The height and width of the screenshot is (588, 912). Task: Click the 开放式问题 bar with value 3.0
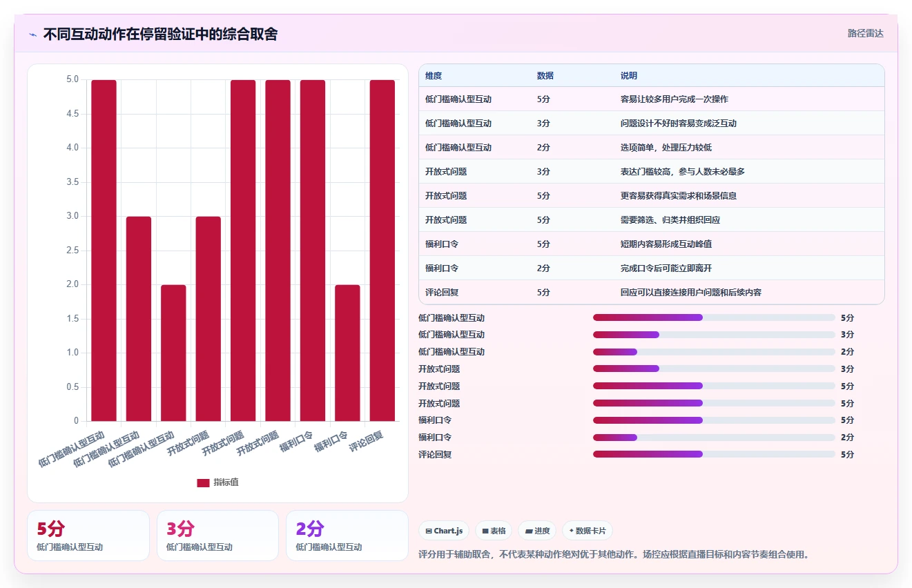(208, 319)
